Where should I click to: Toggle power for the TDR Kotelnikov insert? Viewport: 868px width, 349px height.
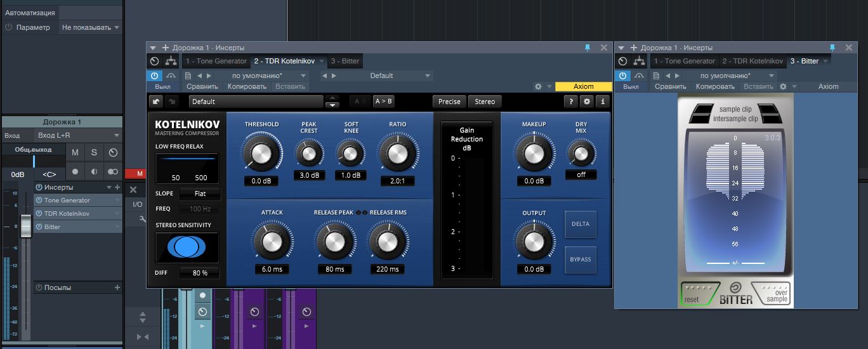pos(39,214)
